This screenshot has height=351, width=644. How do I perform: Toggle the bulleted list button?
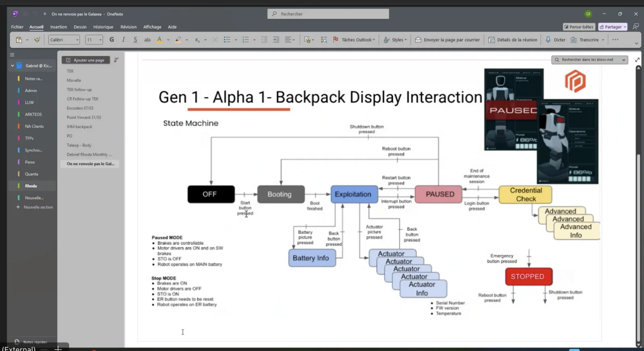pos(227,40)
